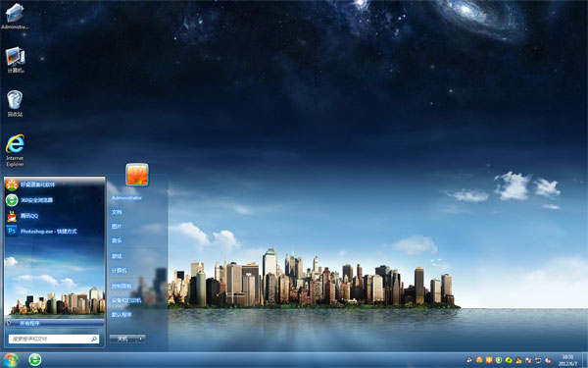Open 文档 in the start menu
The width and height of the screenshot is (588, 368).
pyautogui.click(x=117, y=212)
